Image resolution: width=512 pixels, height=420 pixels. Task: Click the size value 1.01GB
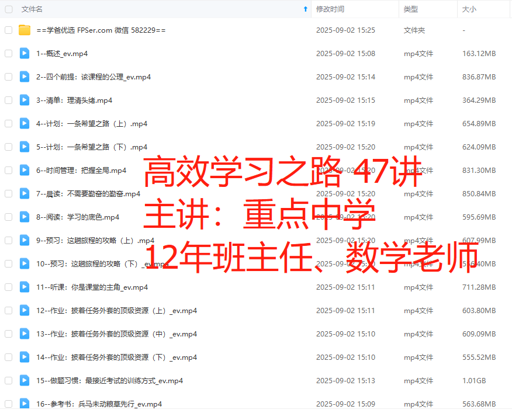[x=474, y=380]
